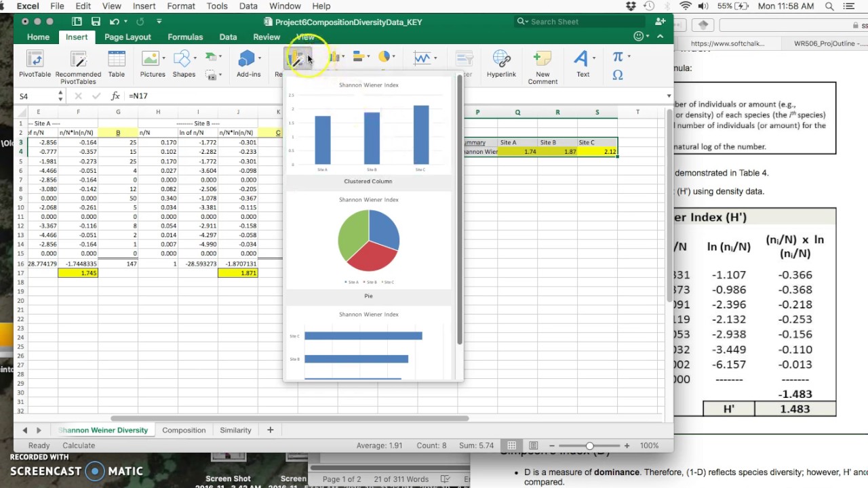
Task: Collapse the ribbon with chevron
Action: [x=660, y=37]
